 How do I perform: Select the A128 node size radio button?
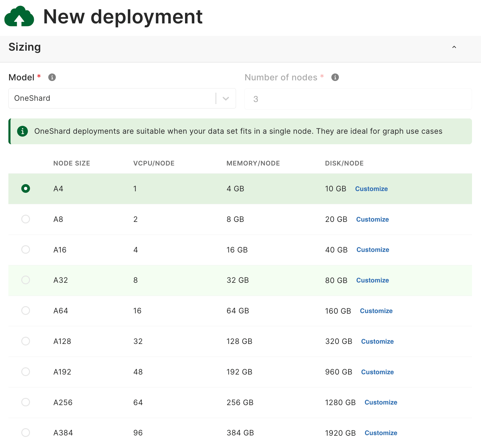pos(26,341)
